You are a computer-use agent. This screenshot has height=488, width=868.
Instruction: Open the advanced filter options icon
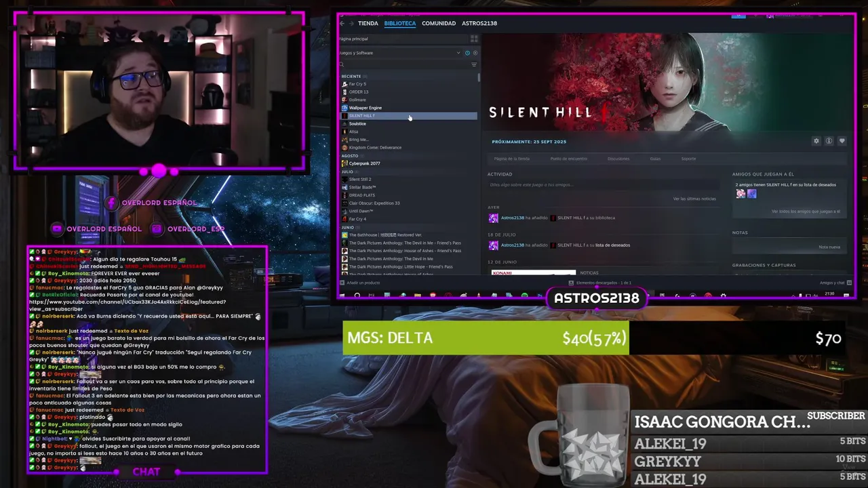click(x=474, y=64)
